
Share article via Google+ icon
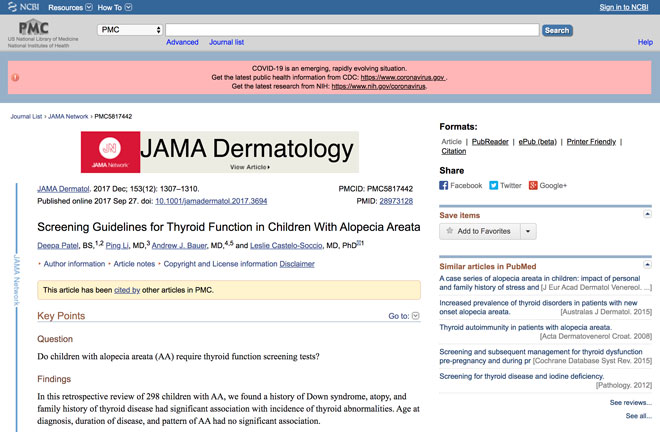[533, 185]
